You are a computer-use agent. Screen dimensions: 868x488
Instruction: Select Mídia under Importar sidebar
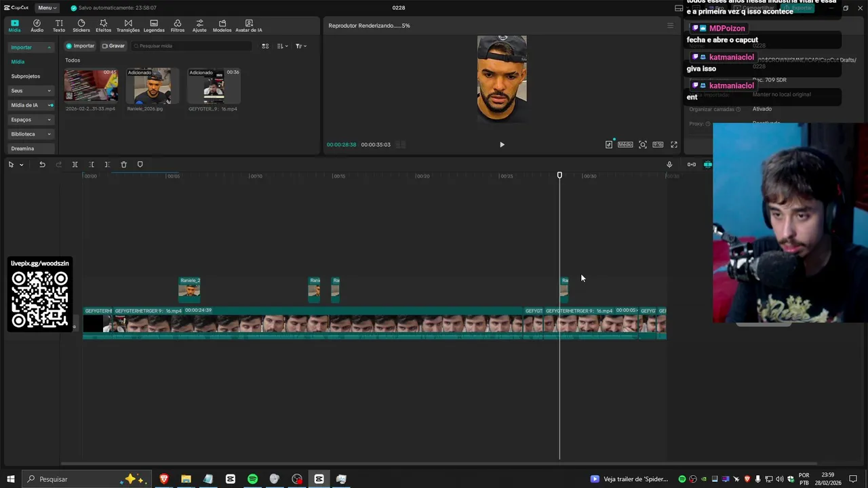pyautogui.click(x=18, y=62)
